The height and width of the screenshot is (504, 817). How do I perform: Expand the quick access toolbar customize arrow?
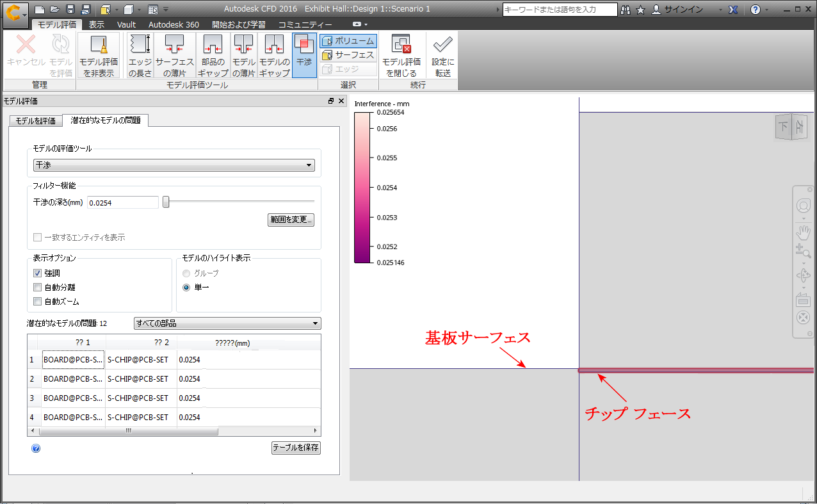(x=166, y=10)
